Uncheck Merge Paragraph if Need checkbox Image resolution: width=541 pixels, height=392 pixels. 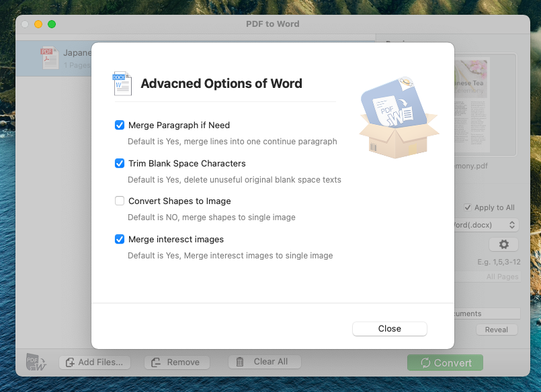pos(120,125)
